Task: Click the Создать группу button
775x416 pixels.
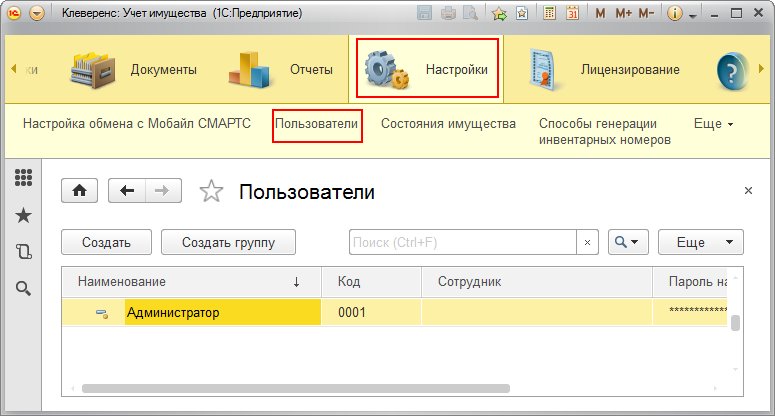Action: click(228, 242)
